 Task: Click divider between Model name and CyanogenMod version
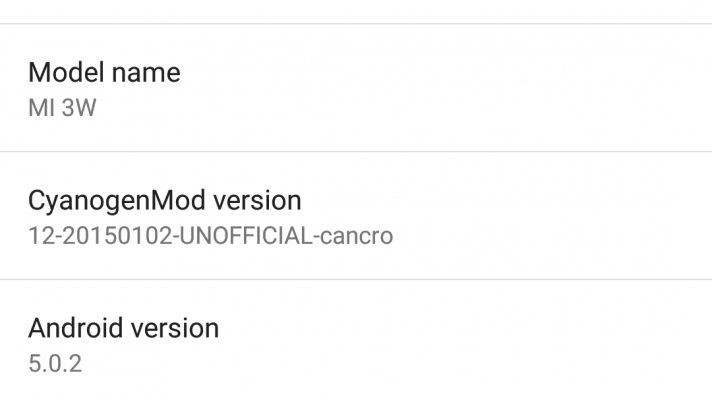pyautogui.click(x=356, y=152)
